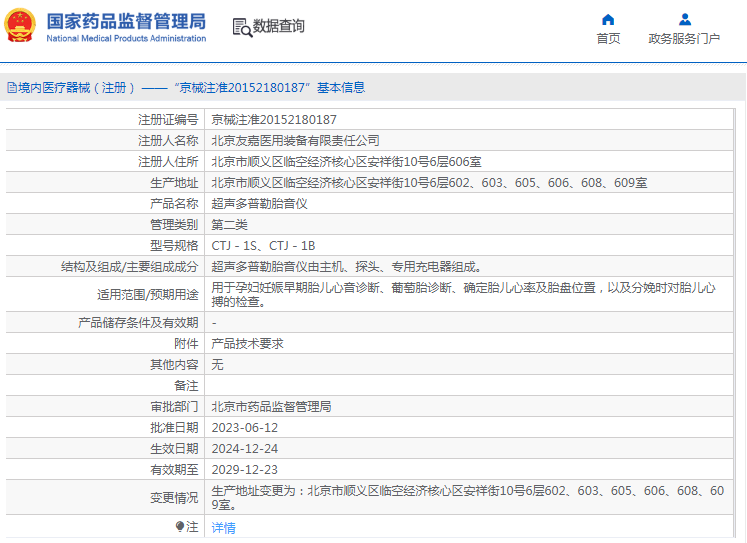
Task: Click the 首页 home icon
Action: click(608, 20)
